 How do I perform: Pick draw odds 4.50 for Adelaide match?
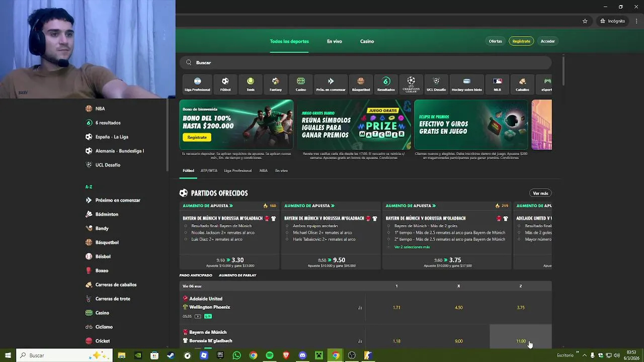(458, 308)
